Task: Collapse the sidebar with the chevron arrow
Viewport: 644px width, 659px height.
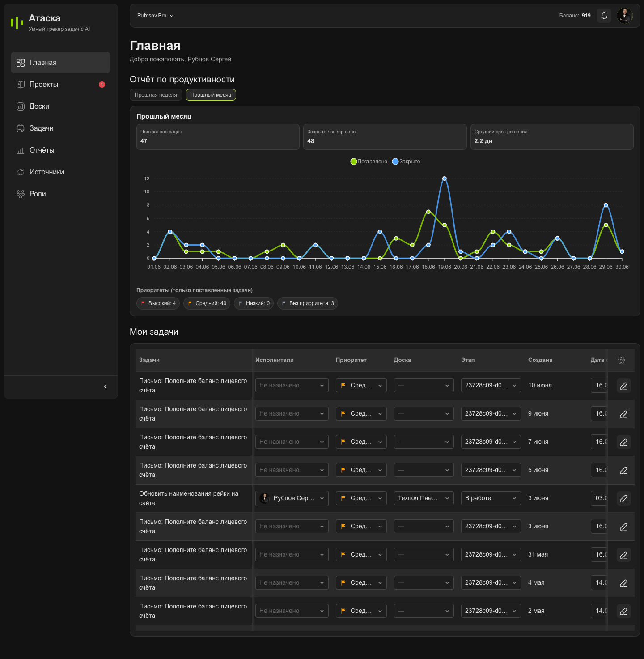Action: pos(105,387)
